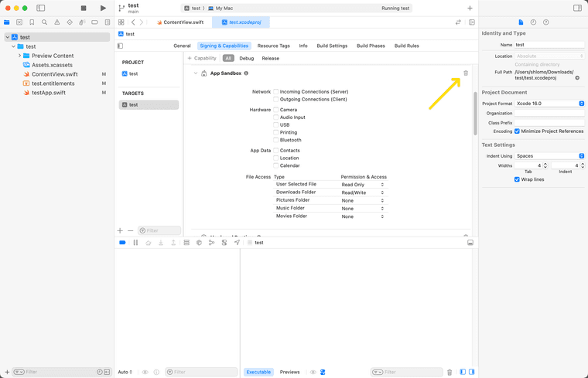Screen dimensions: 588x378
Task: Switch to the Build Settings tab
Action: pos(332,46)
